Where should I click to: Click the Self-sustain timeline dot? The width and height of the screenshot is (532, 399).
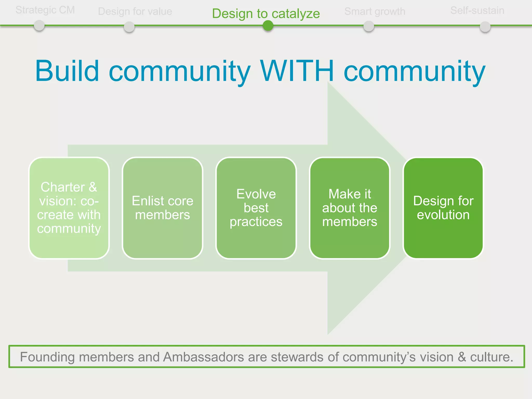point(485,27)
